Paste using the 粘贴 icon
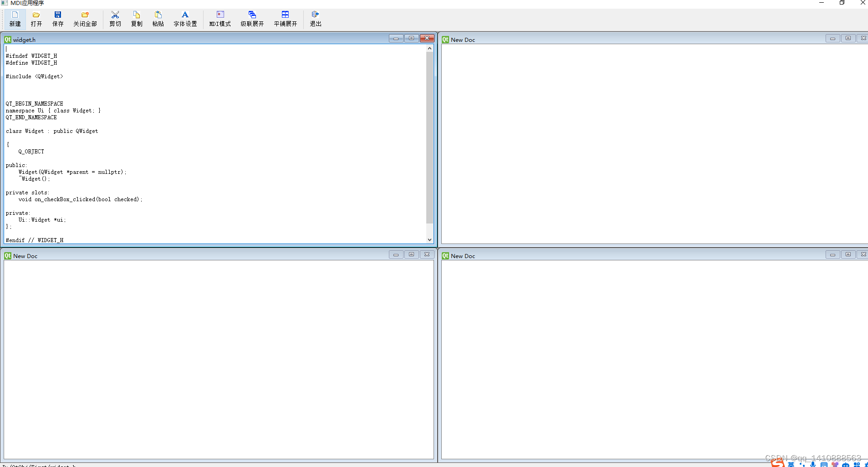 [158, 19]
